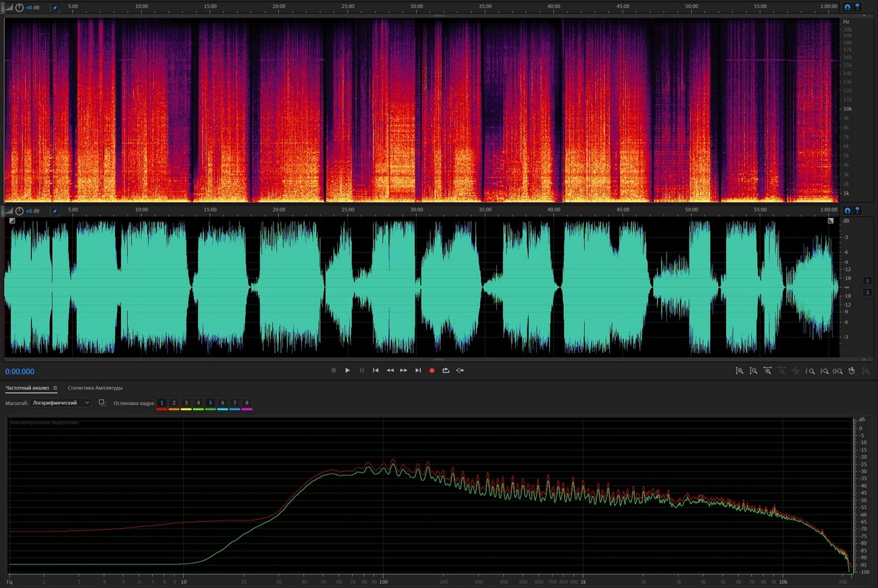This screenshot has height=588, width=878.
Task: Click the Rewind transport button
Action: [390, 371]
